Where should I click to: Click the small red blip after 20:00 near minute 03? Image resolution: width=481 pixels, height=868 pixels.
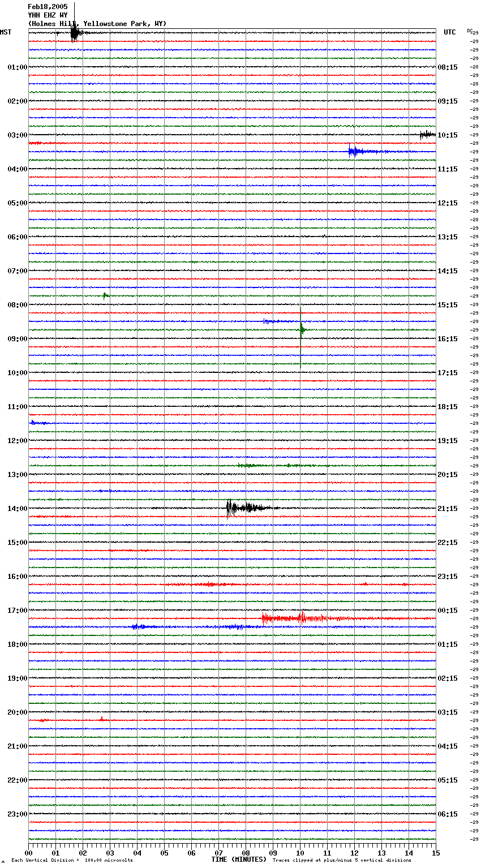101,719
